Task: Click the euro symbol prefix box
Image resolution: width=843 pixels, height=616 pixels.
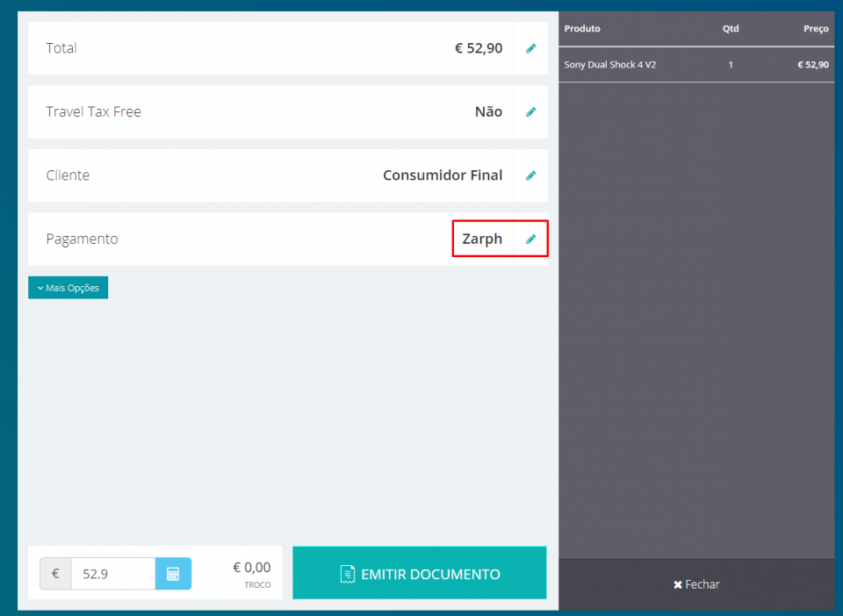Action: 55,574
